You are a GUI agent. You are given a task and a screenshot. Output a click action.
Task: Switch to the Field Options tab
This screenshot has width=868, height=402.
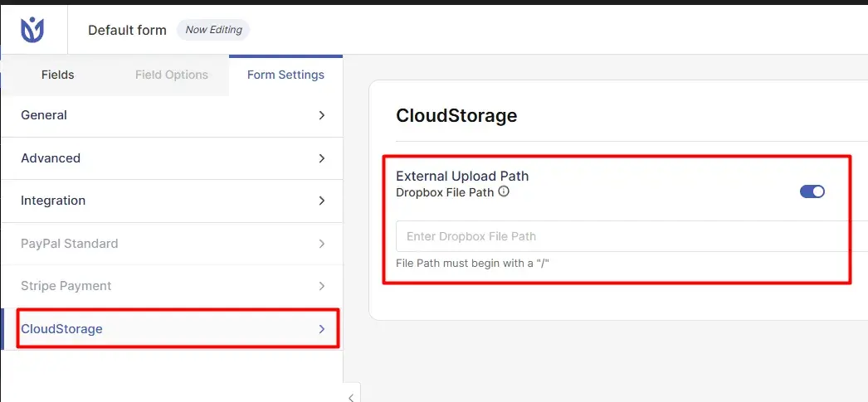coord(172,75)
